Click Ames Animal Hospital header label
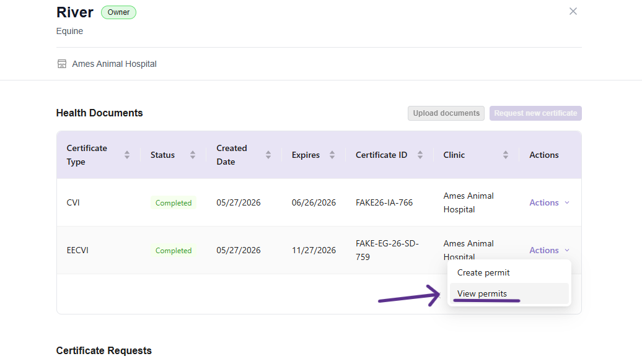This screenshot has height=364, width=642. (x=114, y=64)
